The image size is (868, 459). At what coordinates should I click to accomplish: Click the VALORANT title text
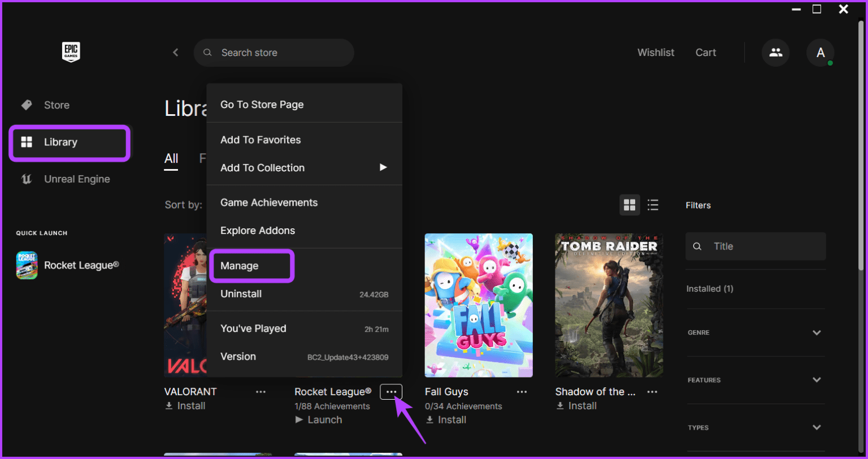pyautogui.click(x=190, y=392)
